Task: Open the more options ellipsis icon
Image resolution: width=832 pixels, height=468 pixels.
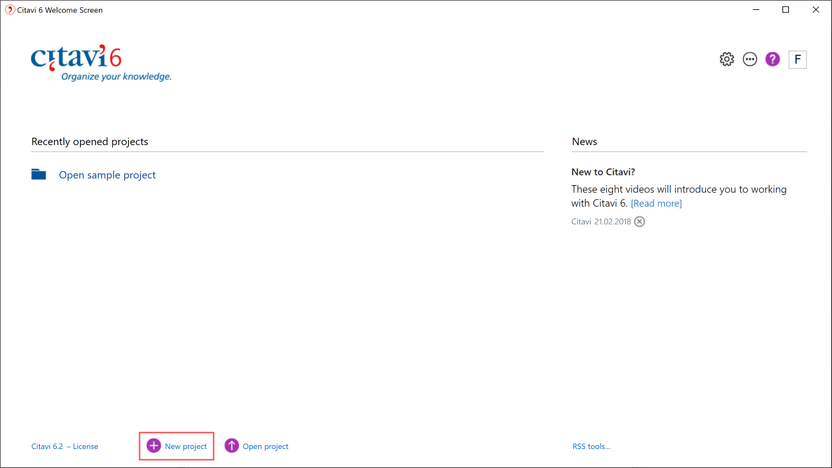Action: pos(749,59)
